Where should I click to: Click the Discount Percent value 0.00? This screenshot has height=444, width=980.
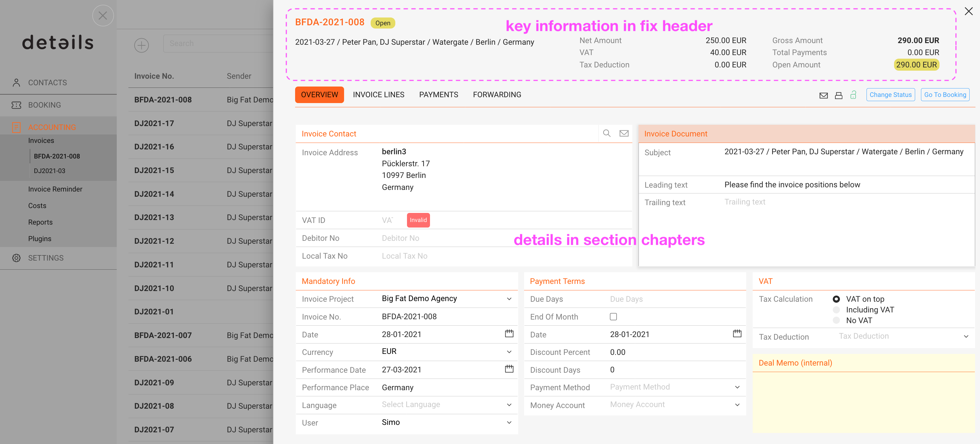(x=617, y=352)
